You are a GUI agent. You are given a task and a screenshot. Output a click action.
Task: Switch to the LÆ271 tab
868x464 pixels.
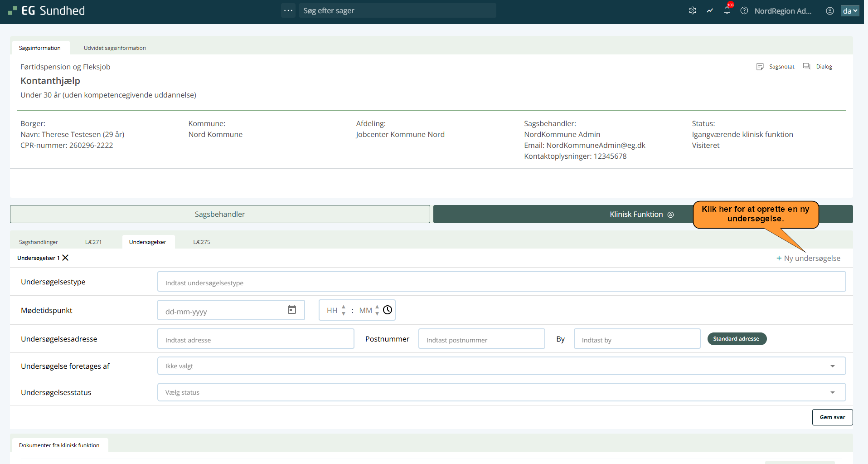[x=93, y=242]
